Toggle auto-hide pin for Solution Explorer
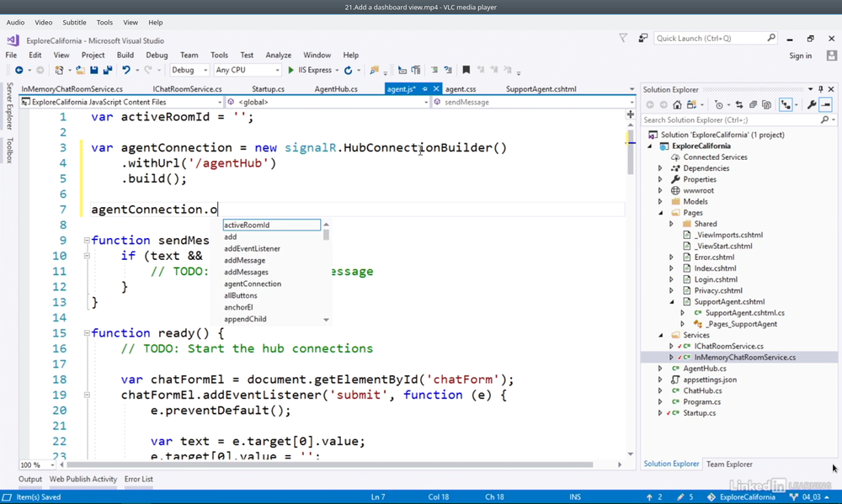Viewport: 842px width, 504px height. click(x=820, y=89)
